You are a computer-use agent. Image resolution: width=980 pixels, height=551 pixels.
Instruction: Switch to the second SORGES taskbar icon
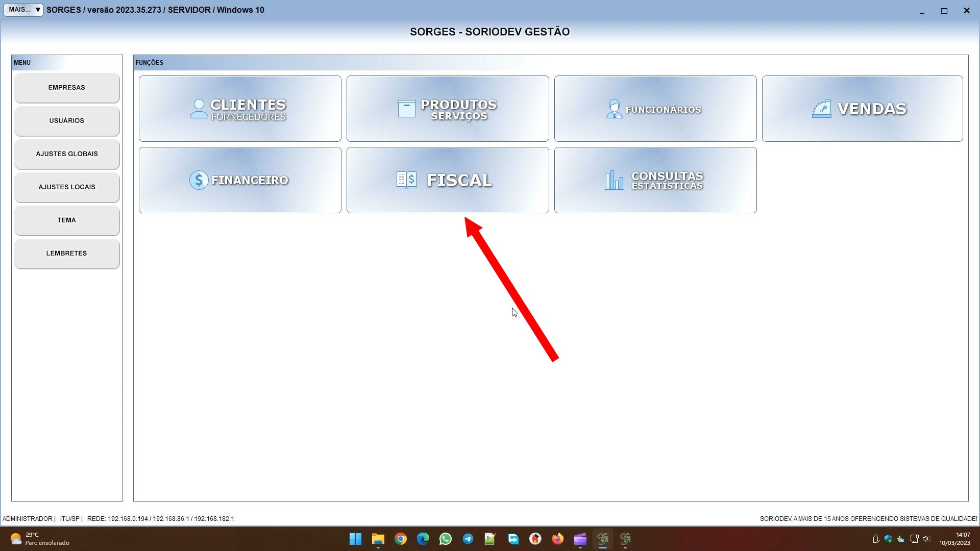625,539
